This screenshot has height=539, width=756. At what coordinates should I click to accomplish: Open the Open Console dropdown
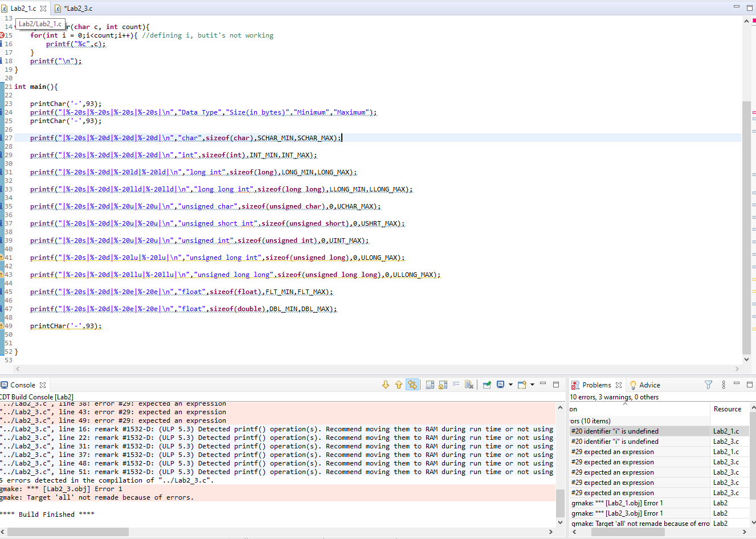[532, 384]
